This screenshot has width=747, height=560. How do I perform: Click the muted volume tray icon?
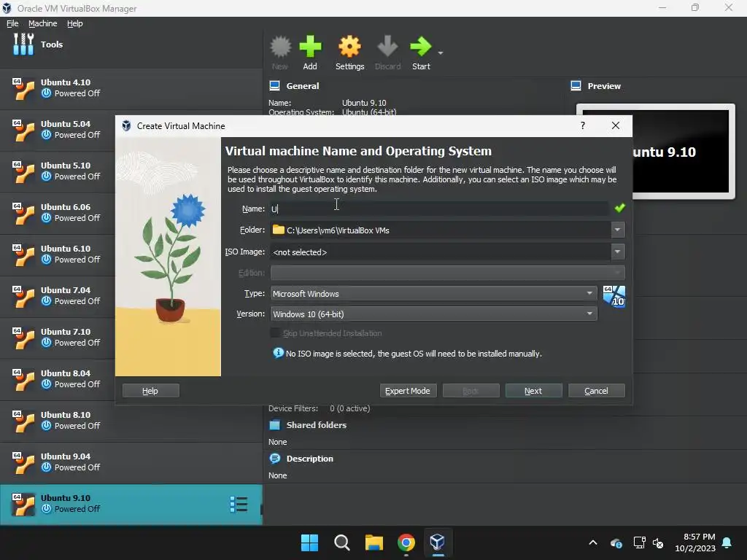[x=659, y=542]
